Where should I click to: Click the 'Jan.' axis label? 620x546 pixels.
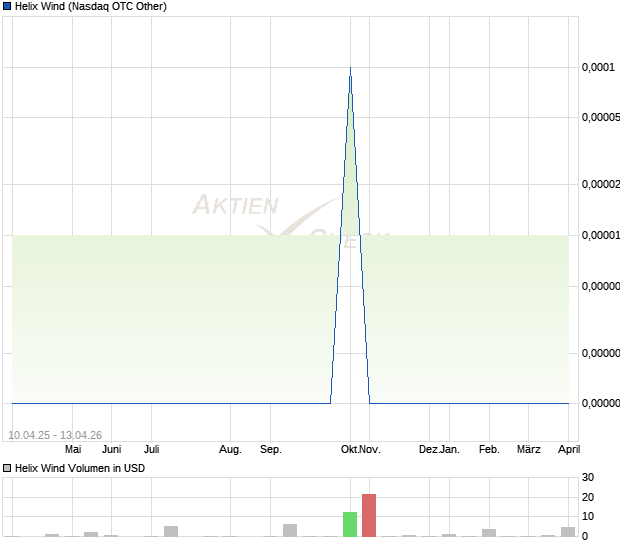click(450, 449)
